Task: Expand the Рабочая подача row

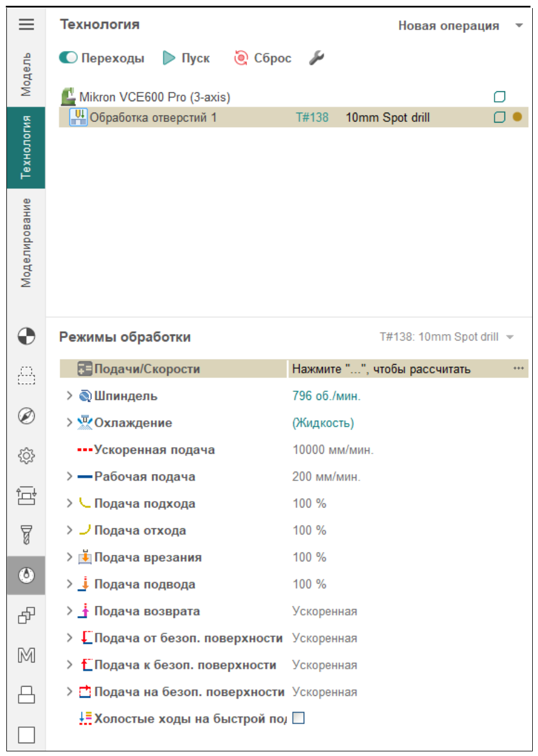Action: tap(69, 476)
